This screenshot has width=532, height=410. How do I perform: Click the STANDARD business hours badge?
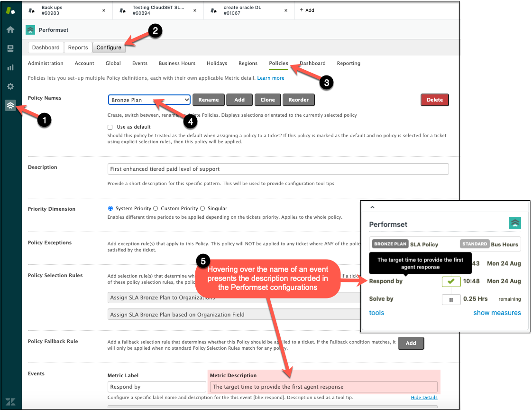pyautogui.click(x=475, y=244)
